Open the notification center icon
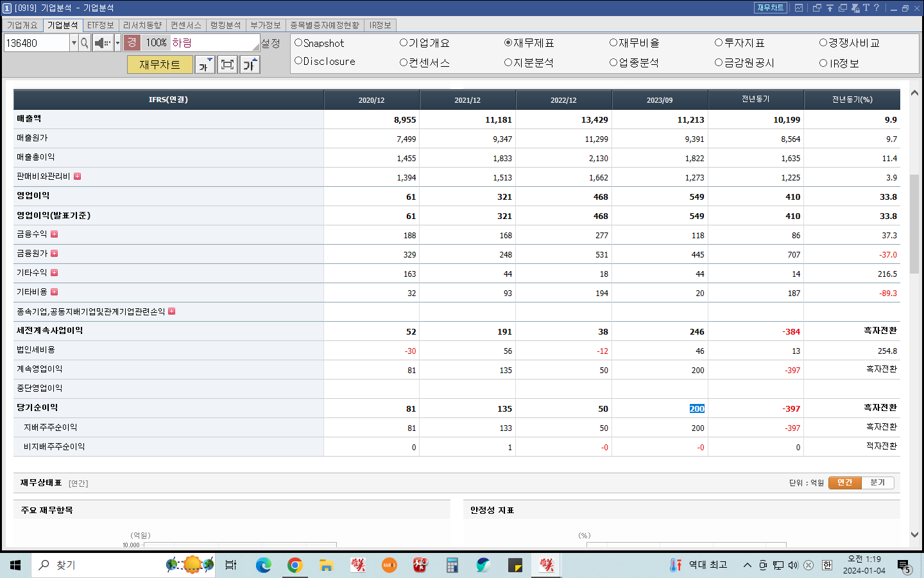924x578 pixels. [904, 566]
